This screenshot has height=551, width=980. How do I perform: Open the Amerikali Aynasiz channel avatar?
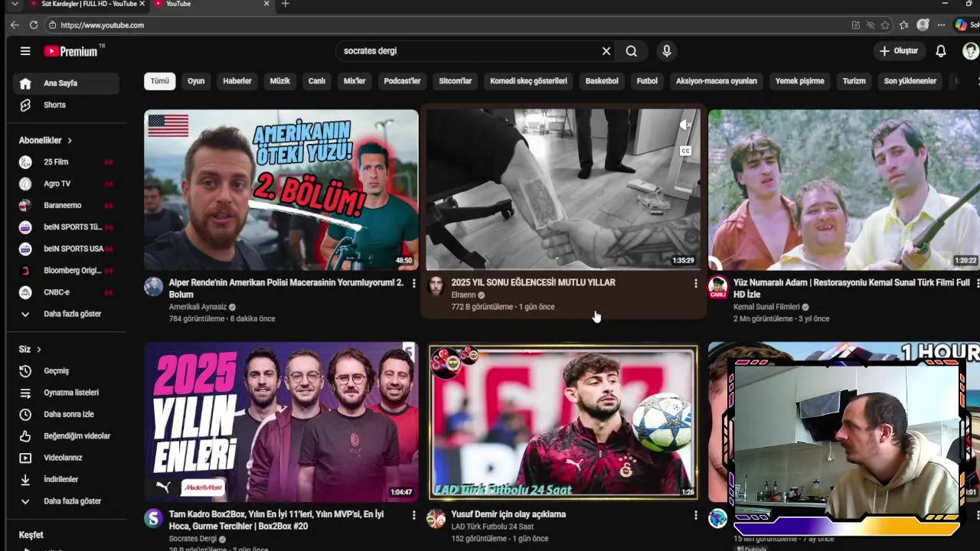(x=154, y=287)
